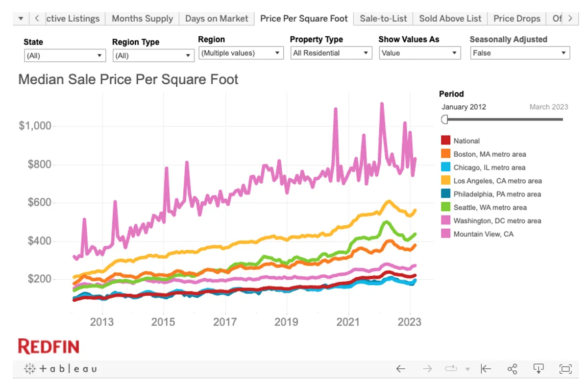Open the State filter dropdown
The image size is (588, 385).
coord(65,55)
